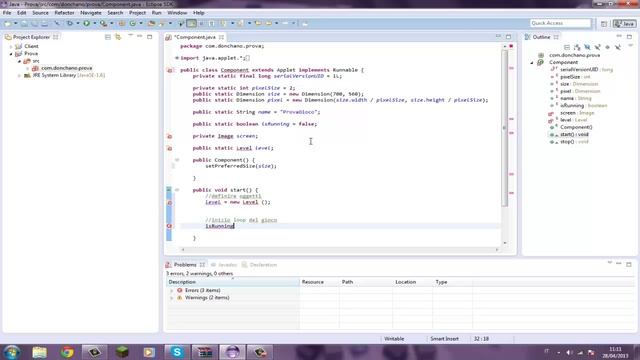This screenshot has height=360, width=640.
Task: Click the External Tools run icon
Action: (104, 24)
